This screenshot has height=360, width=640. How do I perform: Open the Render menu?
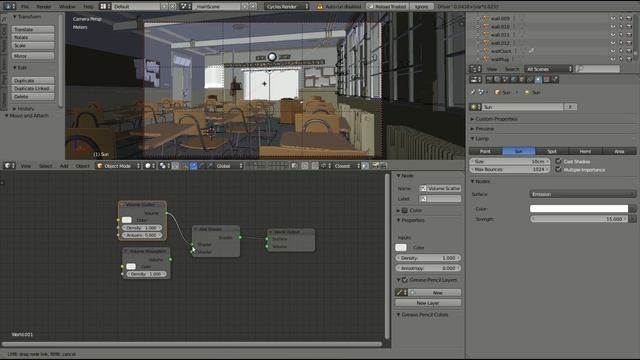(x=44, y=6)
